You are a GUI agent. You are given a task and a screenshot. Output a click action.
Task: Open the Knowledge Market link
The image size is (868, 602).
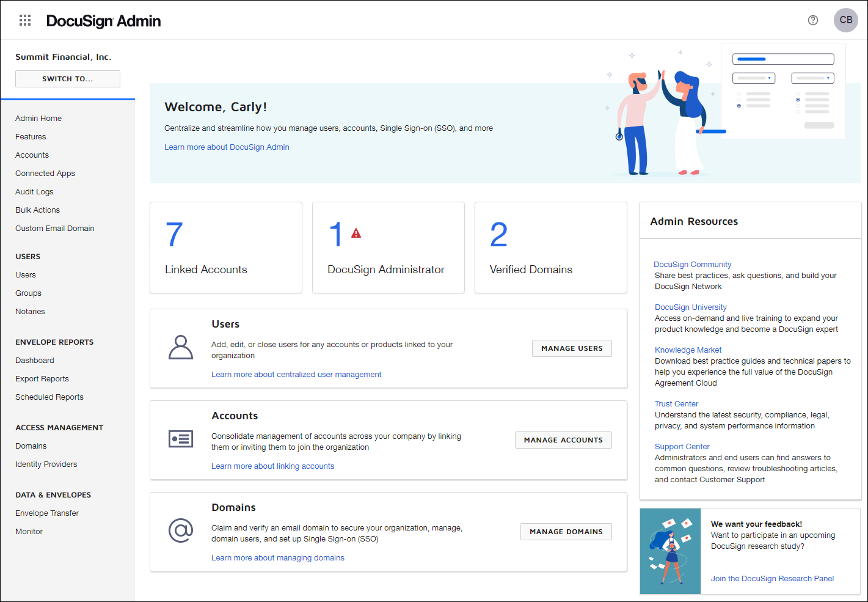[x=688, y=350]
